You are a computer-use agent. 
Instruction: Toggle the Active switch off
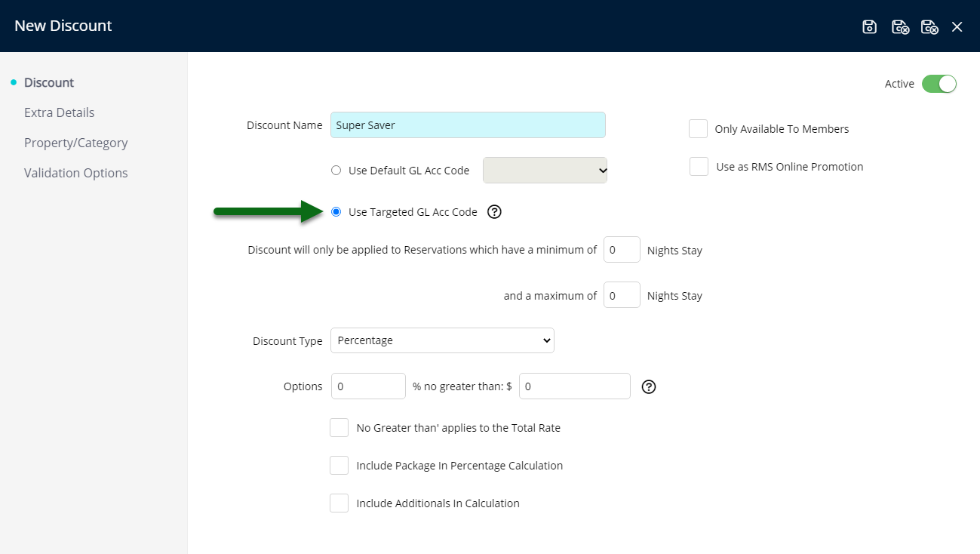coord(939,84)
